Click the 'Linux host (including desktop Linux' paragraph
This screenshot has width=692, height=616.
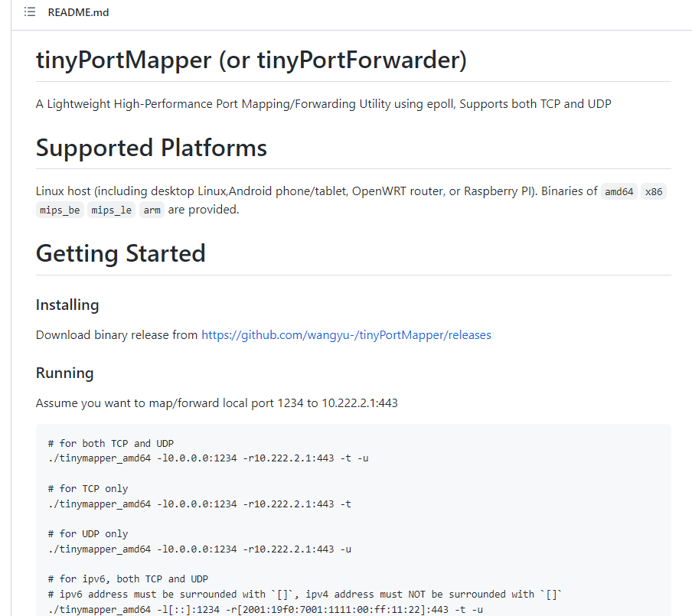pyautogui.click(x=351, y=200)
